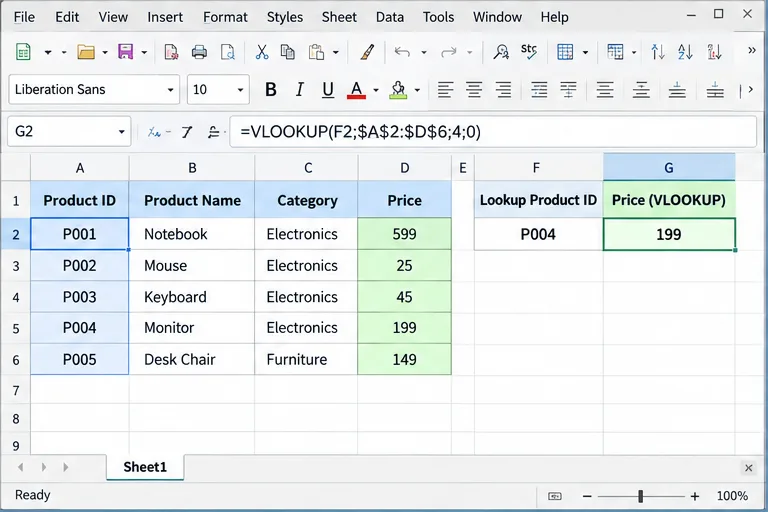Apply the green highlighting color
The width and height of the screenshot is (768, 512).
pos(398,90)
